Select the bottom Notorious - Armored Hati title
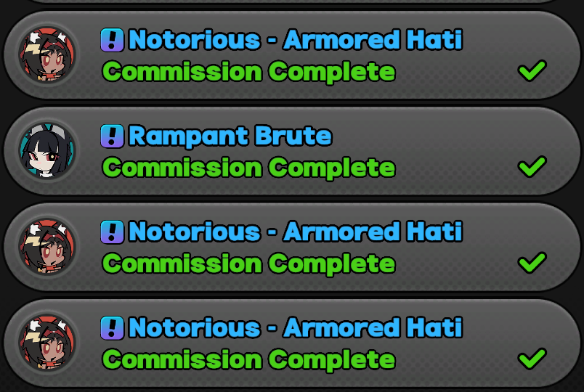Image resolution: width=584 pixels, height=392 pixels. pos(296,328)
